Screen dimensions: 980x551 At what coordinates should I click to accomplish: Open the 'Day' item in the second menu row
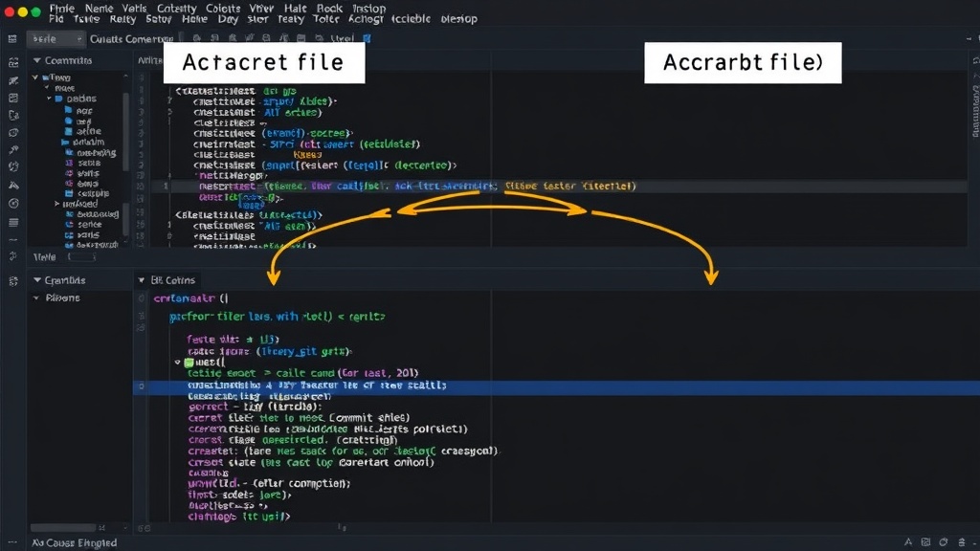228,19
